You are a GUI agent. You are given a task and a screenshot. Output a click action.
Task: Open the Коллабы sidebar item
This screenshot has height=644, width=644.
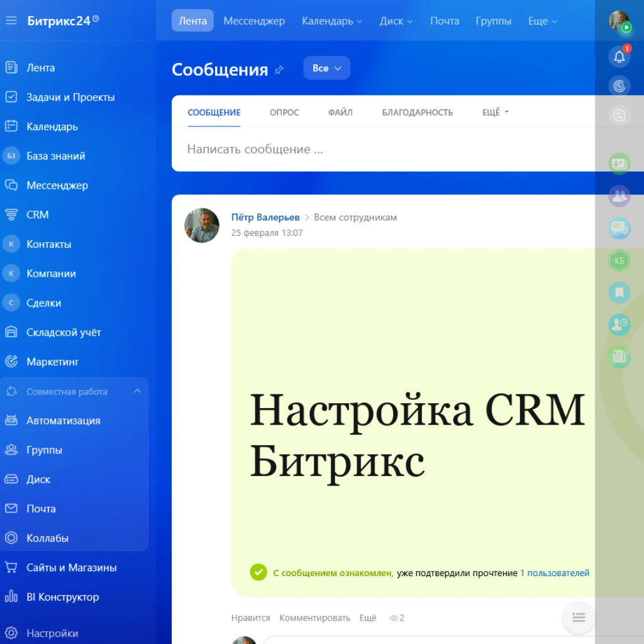(49, 538)
